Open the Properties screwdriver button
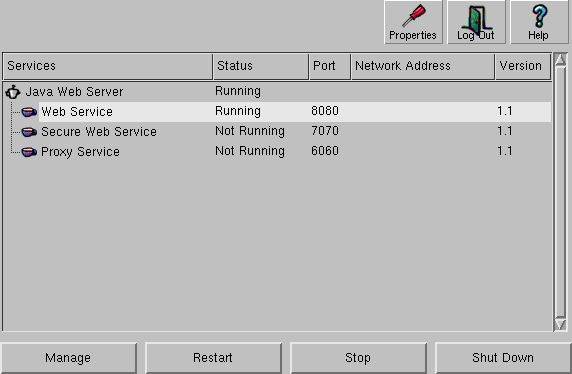 413,22
